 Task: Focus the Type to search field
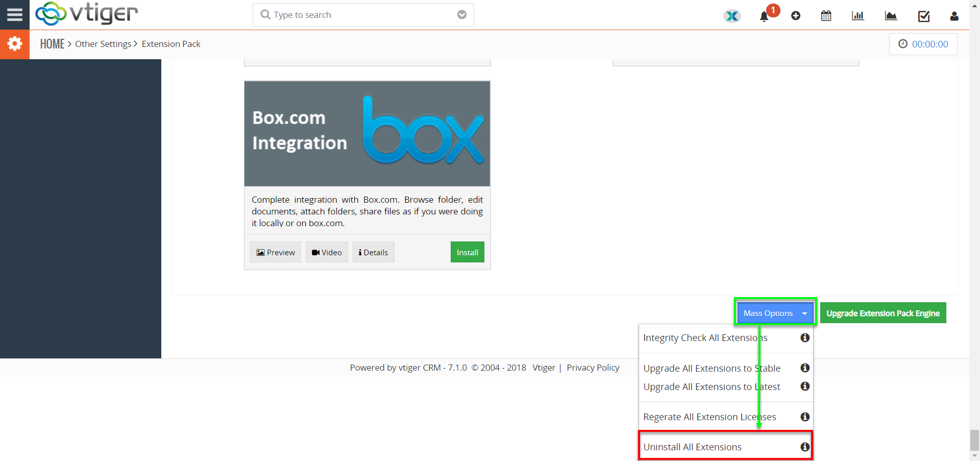[363, 15]
